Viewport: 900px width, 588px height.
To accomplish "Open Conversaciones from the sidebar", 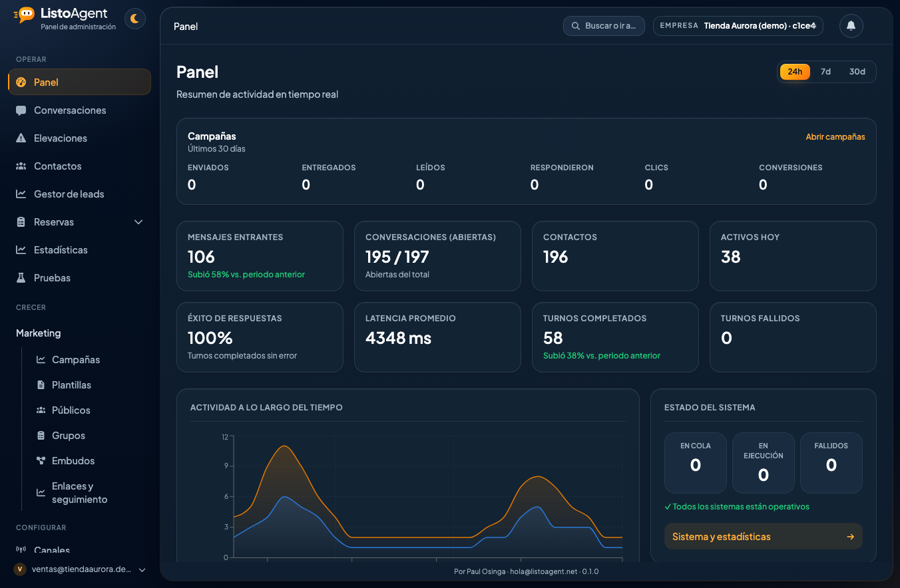I will point(80,110).
